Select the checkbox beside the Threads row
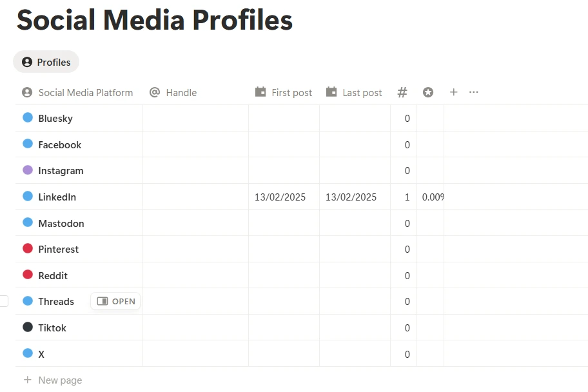Image resolution: width=588 pixels, height=392 pixels. click(3, 301)
